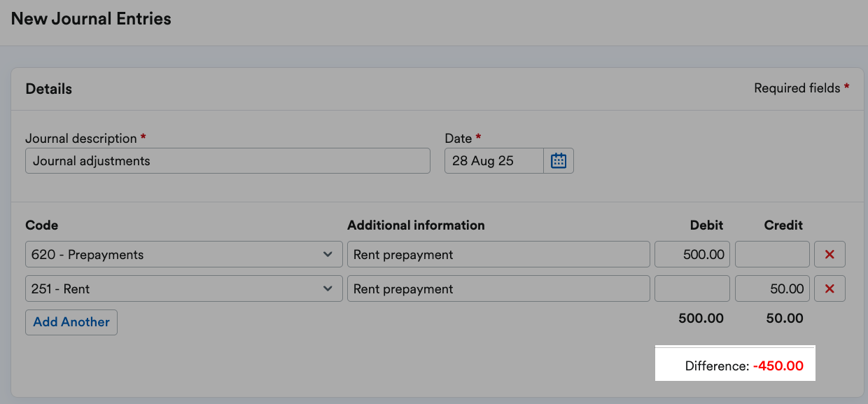Edit Additional information for Rent row
Screen dimensions: 868x404
(x=498, y=288)
